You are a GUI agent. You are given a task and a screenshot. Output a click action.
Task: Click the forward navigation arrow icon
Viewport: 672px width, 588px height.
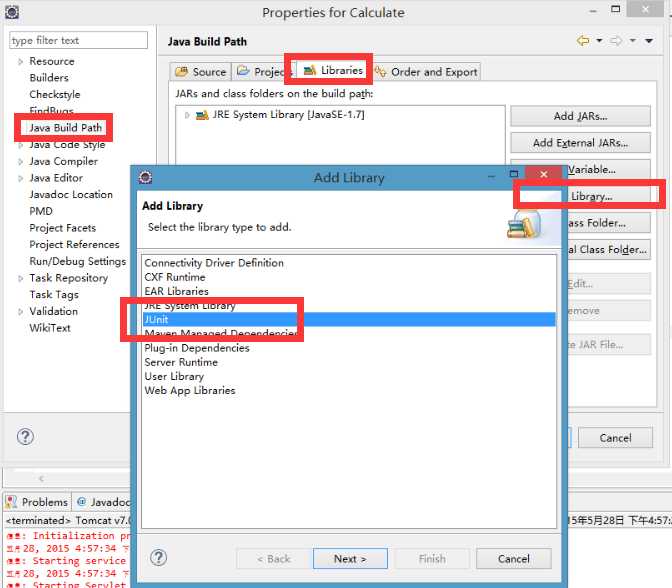coord(616,41)
